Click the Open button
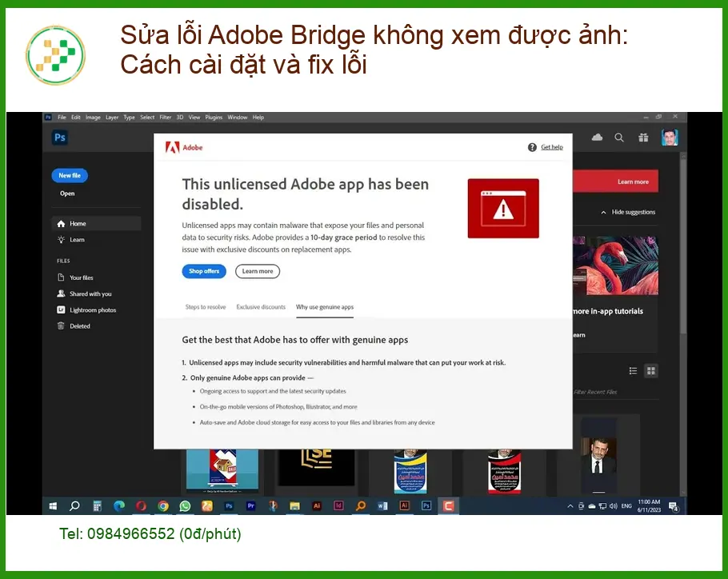Viewport: 728px width, 579px height. 67,194
